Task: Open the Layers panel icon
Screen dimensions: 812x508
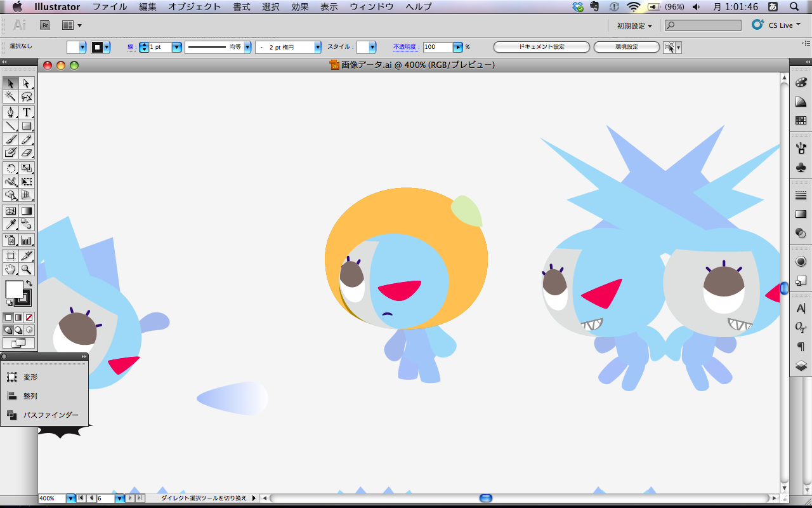Action: tap(801, 365)
